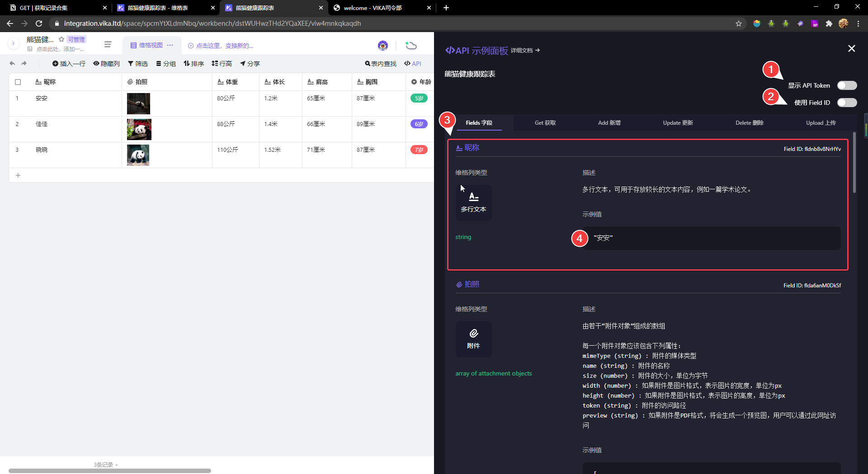Image resolution: width=868 pixels, height=474 pixels.
Task: Click the 肩高 column header
Action: click(x=327, y=82)
